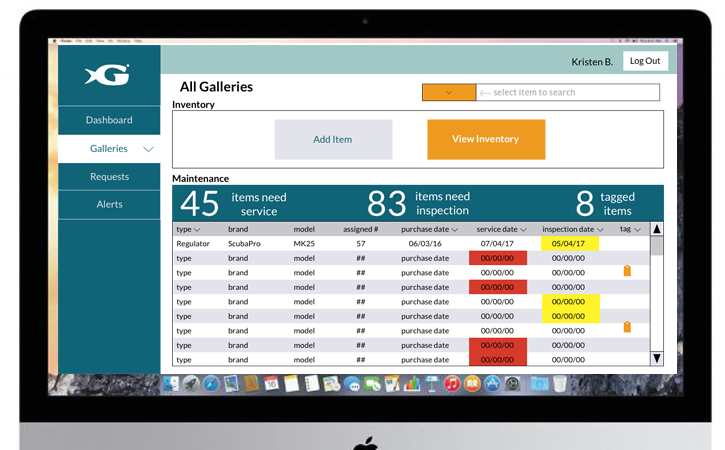Open Launchpad rocket icon in dock
Screen dimensions: 725x450
coord(191,384)
